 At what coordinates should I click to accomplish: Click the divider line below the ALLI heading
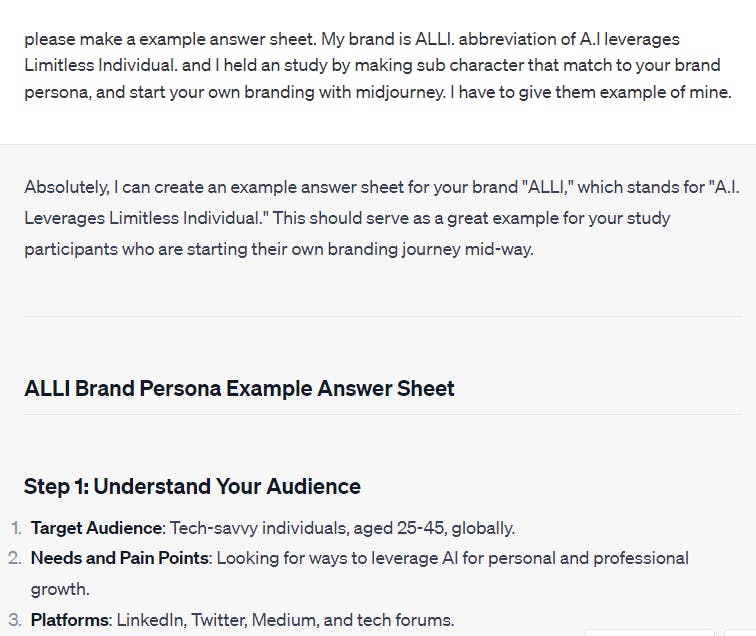click(x=383, y=414)
